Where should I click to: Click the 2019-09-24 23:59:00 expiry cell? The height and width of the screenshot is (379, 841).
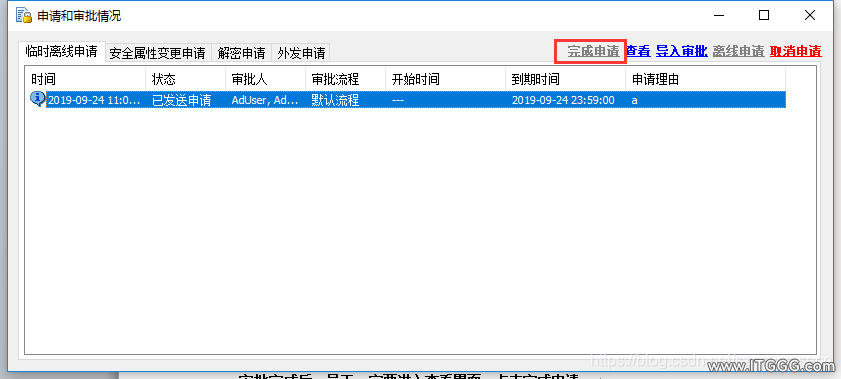[563, 100]
